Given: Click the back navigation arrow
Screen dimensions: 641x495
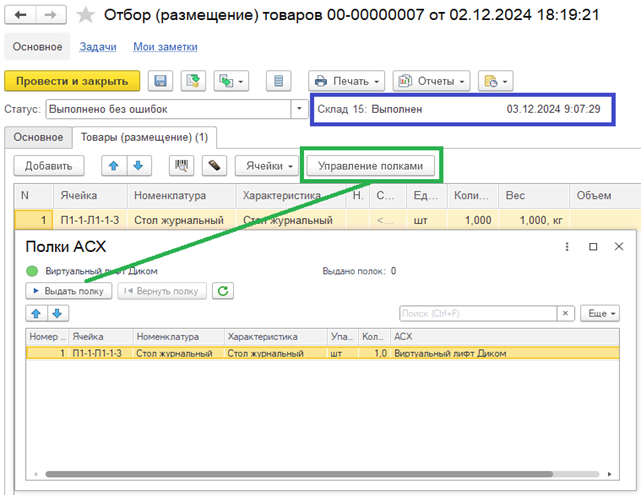Looking at the screenshot, I should [x=20, y=15].
